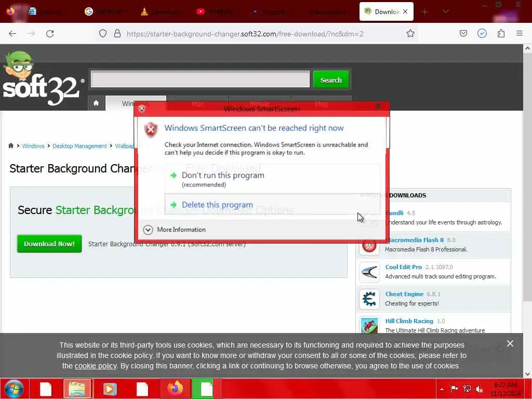The height and width of the screenshot is (399, 532).
Task: Click the address bar URL
Action: point(245,34)
